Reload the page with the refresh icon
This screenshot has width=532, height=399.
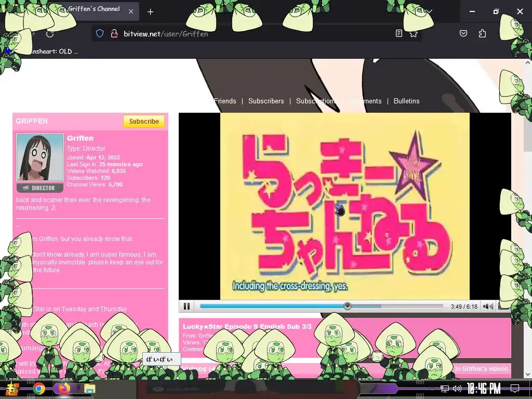pyautogui.click(x=50, y=34)
